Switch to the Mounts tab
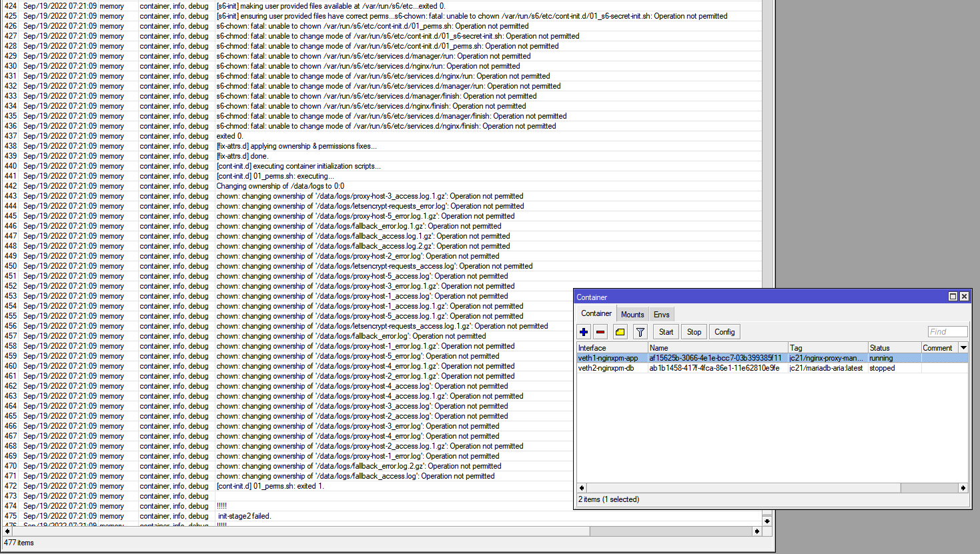Viewport: 980px width, 554px height. [x=632, y=315]
